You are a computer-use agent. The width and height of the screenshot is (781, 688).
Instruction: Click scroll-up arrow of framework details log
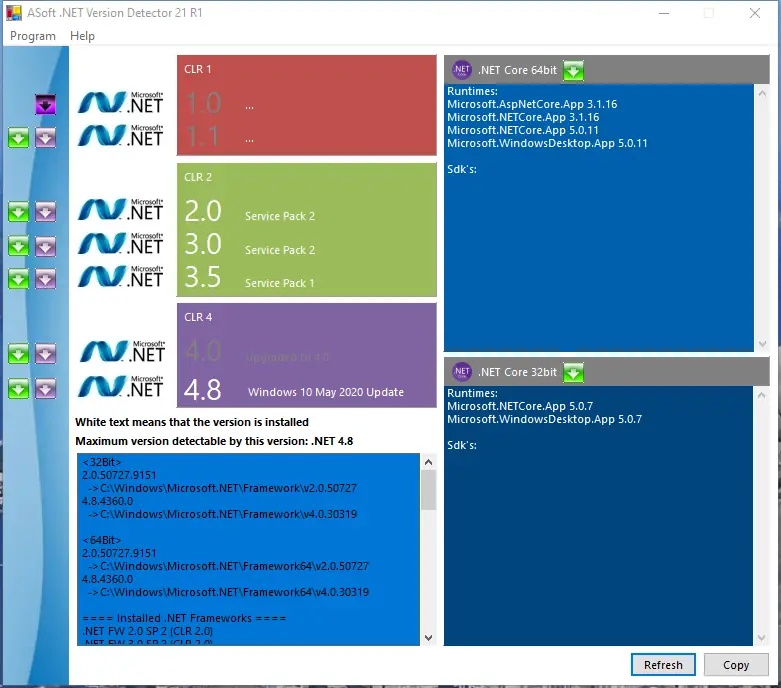click(x=428, y=462)
